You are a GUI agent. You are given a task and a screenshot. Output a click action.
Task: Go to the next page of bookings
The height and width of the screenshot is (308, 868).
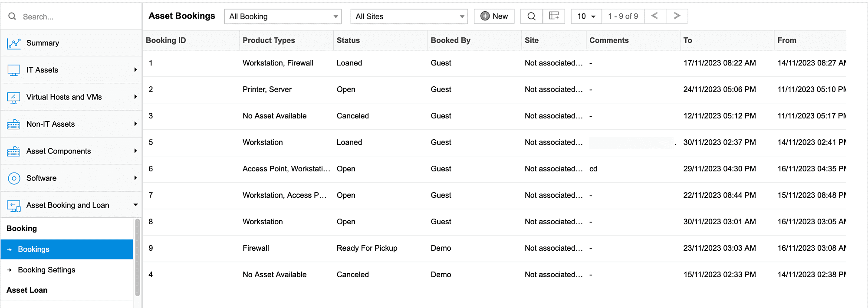[x=677, y=16]
